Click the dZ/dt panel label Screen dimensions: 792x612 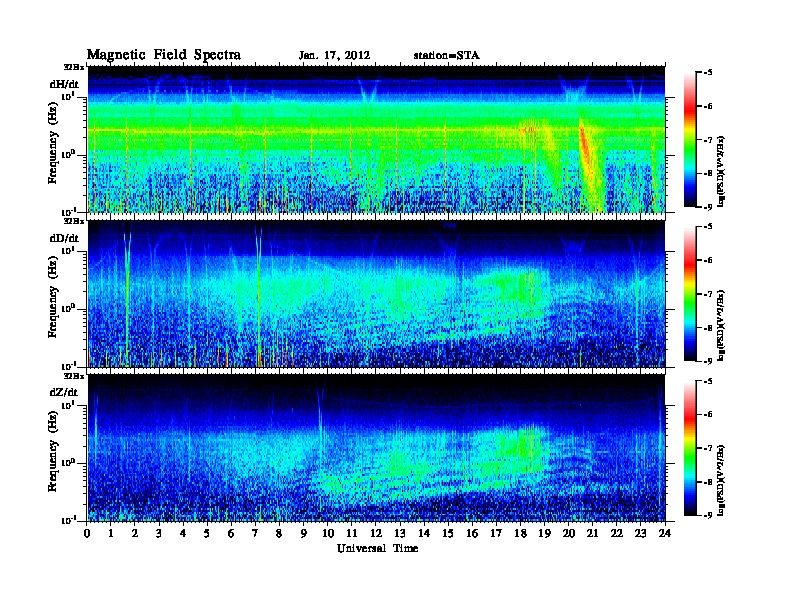tap(64, 392)
